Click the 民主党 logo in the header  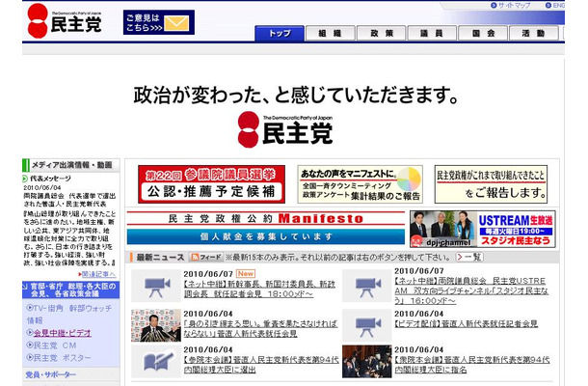65,21
